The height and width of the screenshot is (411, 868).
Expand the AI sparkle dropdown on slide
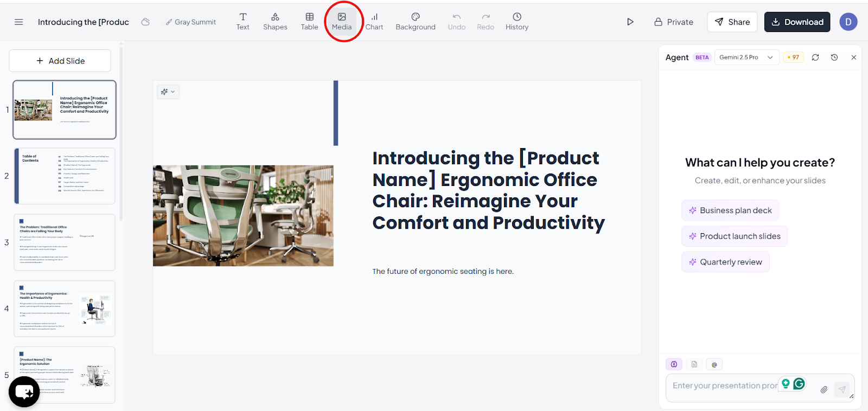point(168,92)
